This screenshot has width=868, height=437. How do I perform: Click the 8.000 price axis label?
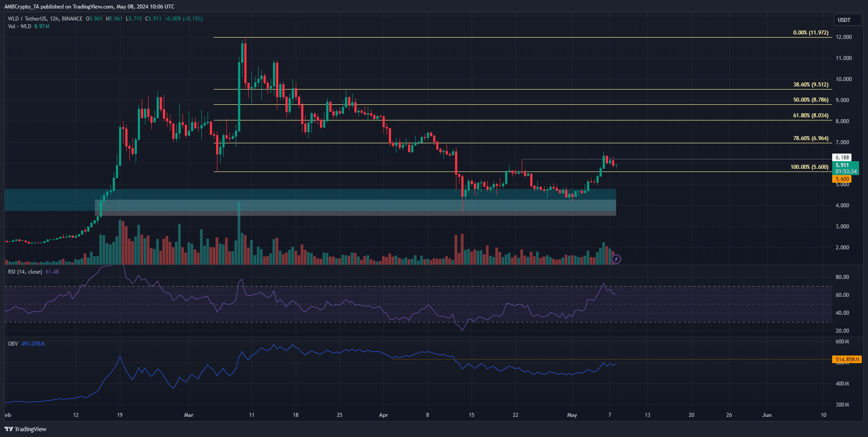pos(843,121)
